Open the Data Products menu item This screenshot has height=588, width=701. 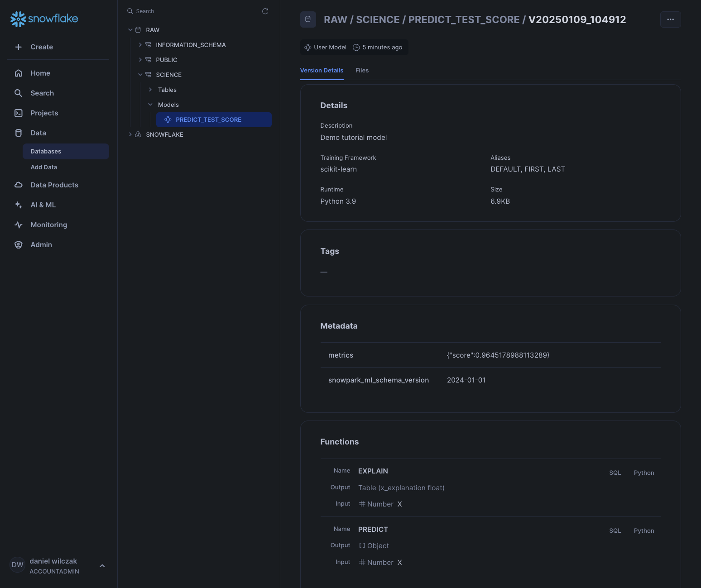54,185
